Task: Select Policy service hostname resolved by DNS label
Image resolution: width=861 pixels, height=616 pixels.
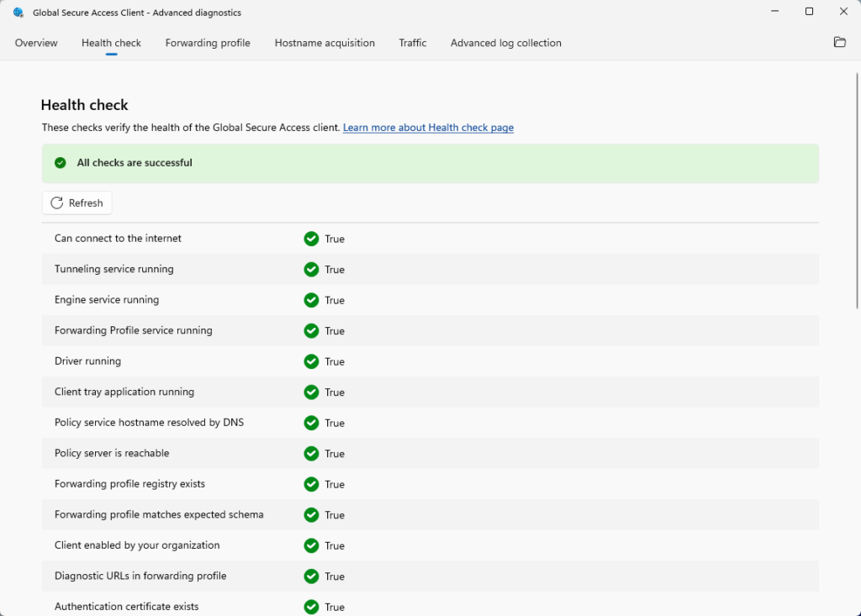Action: pyautogui.click(x=149, y=423)
